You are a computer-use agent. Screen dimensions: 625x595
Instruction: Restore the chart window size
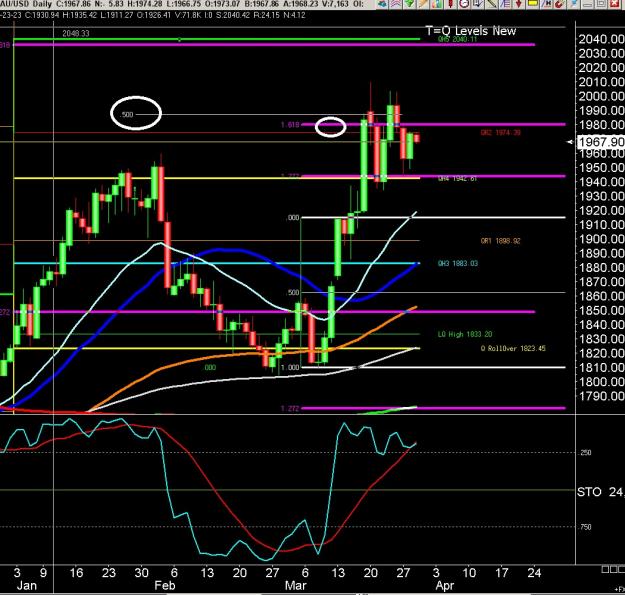[x=601, y=4]
